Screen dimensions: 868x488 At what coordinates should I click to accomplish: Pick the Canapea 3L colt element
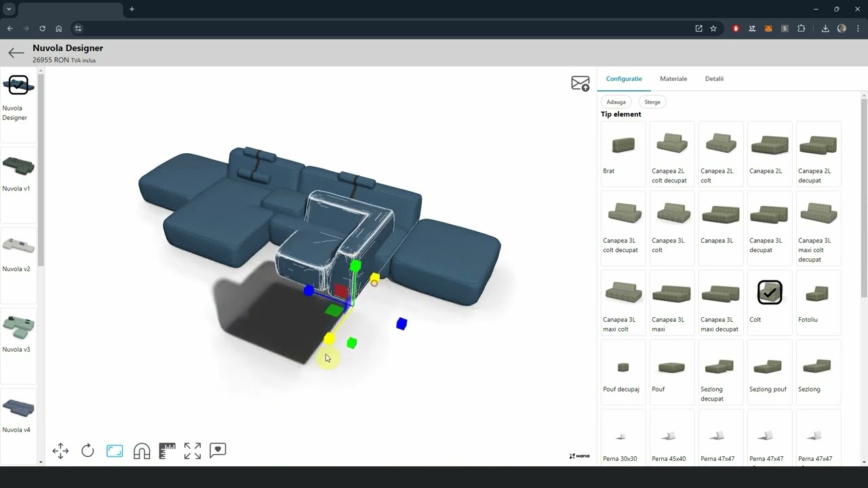pos(672,227)
